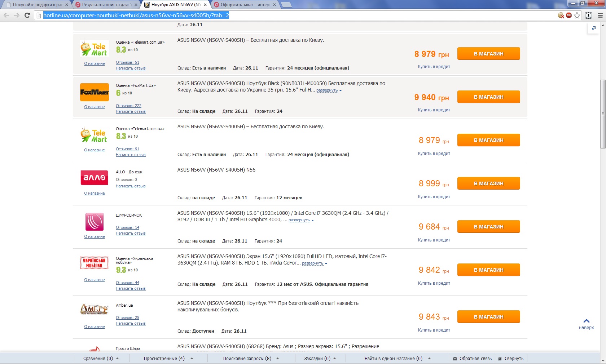
Task: Click 'Купить в кредит' under 9 684 грн
Action: click(434, 240)
